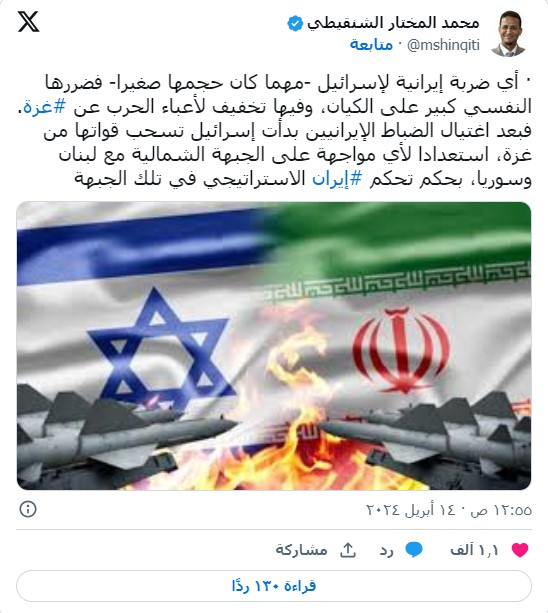Click the share arrow icon
The width and height of the screenshot is (548, 613).
[x=347, y=550]
